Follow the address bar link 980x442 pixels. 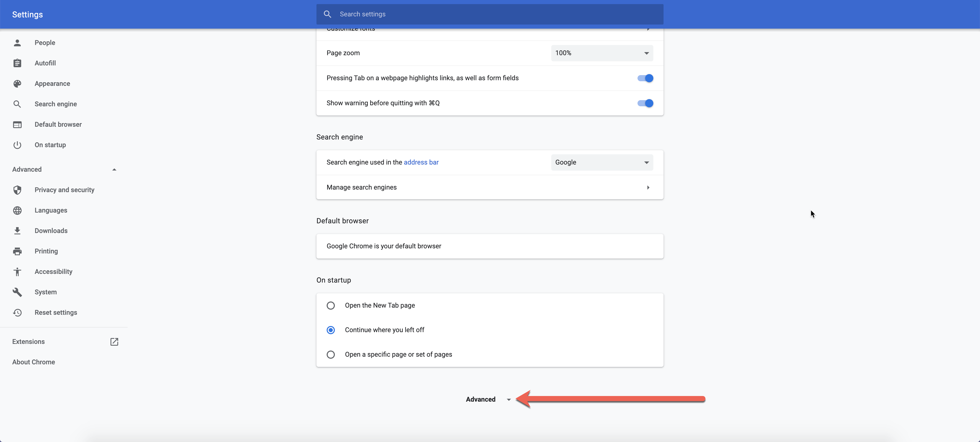point(421,162)
